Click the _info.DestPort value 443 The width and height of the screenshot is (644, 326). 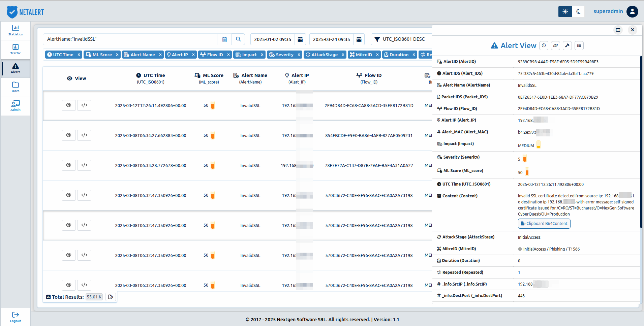coord(521,296)
